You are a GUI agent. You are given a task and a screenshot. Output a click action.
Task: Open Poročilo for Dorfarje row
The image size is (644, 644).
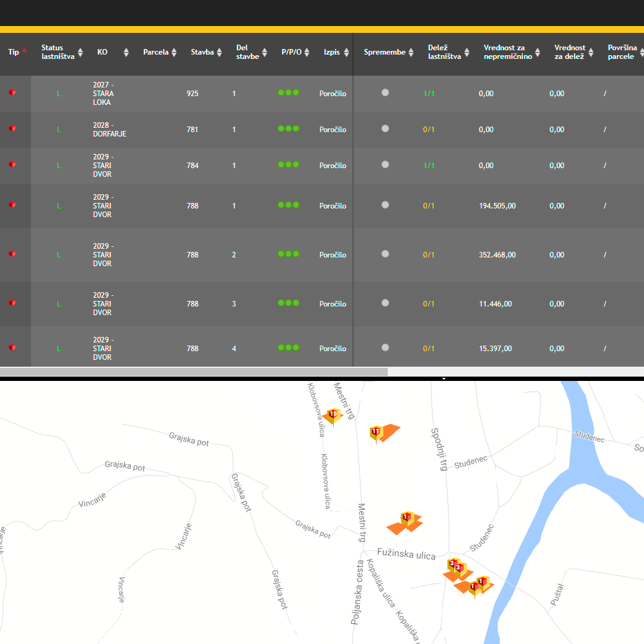pos(333,130)
